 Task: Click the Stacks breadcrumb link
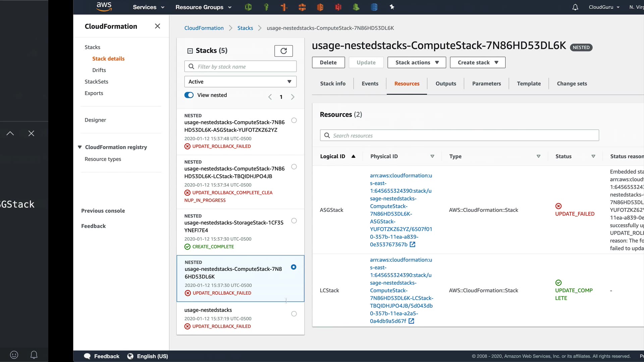245,28
